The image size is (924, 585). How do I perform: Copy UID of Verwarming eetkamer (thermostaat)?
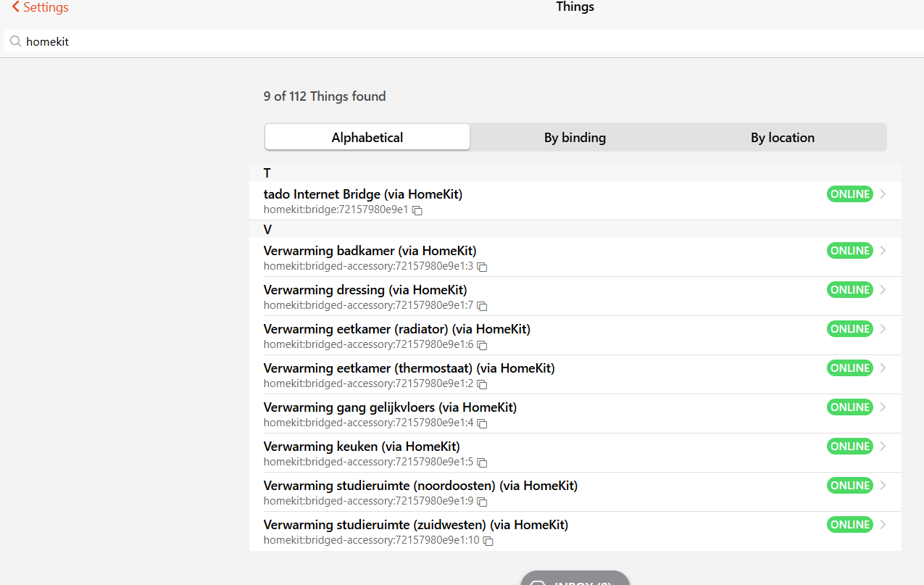click(x=482, y=384)
